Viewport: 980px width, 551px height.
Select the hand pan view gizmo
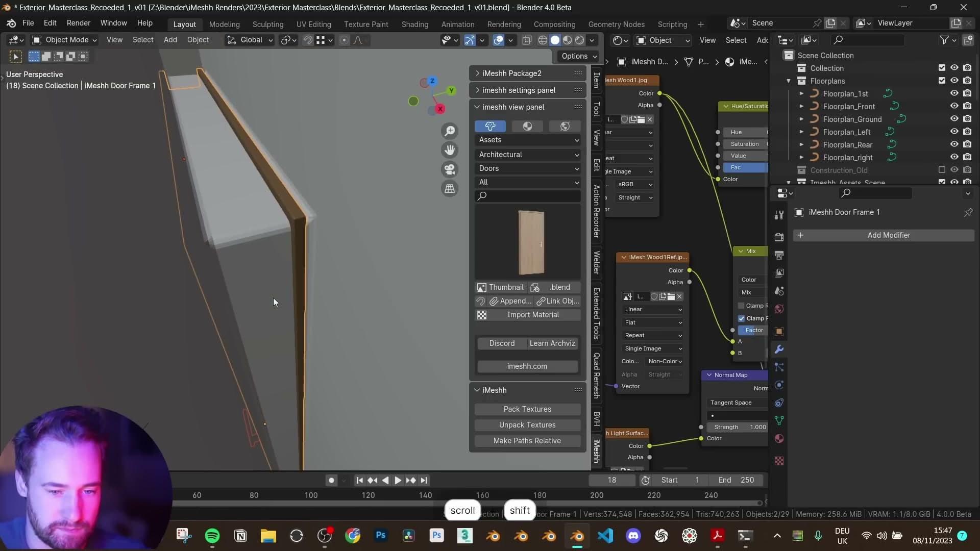(x=450, y=151)
